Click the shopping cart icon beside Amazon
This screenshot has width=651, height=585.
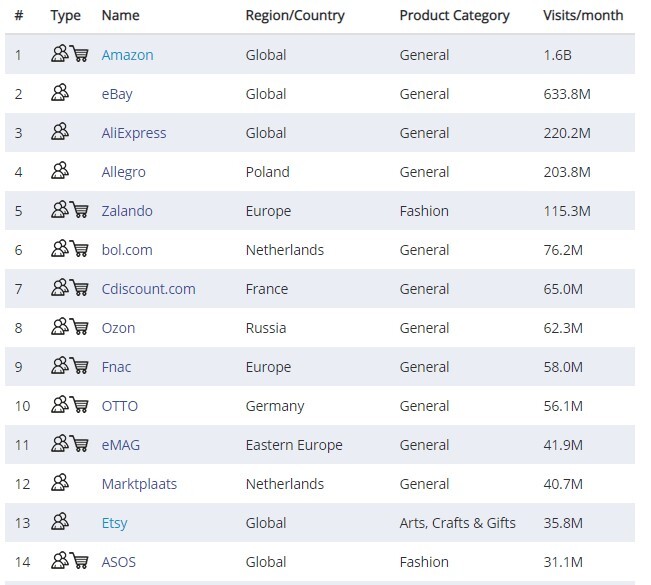coord(79,54)
